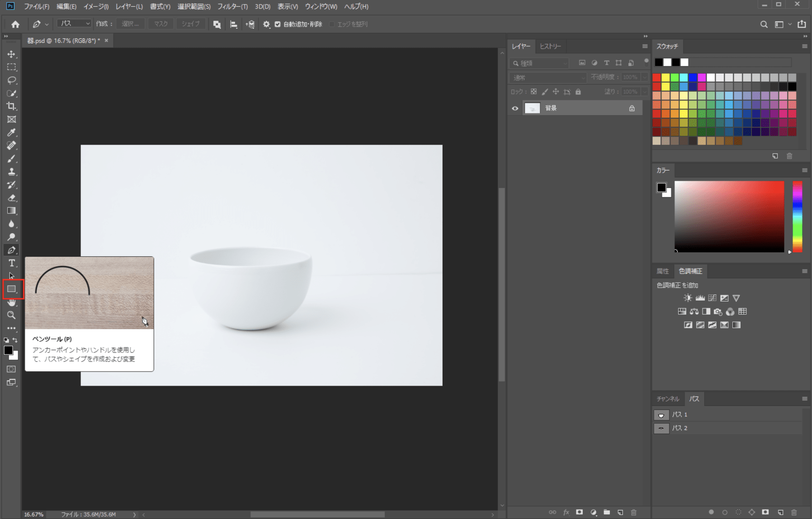Open path operations in options bar
The height and width of the screenshot is (519, 812).
coord(217,24)
